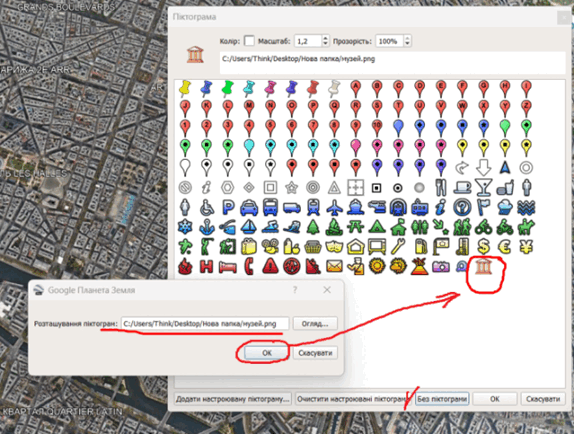Click the Масштаб value field
This screenshot has height=434, width=574.
[x=308, y=41]
